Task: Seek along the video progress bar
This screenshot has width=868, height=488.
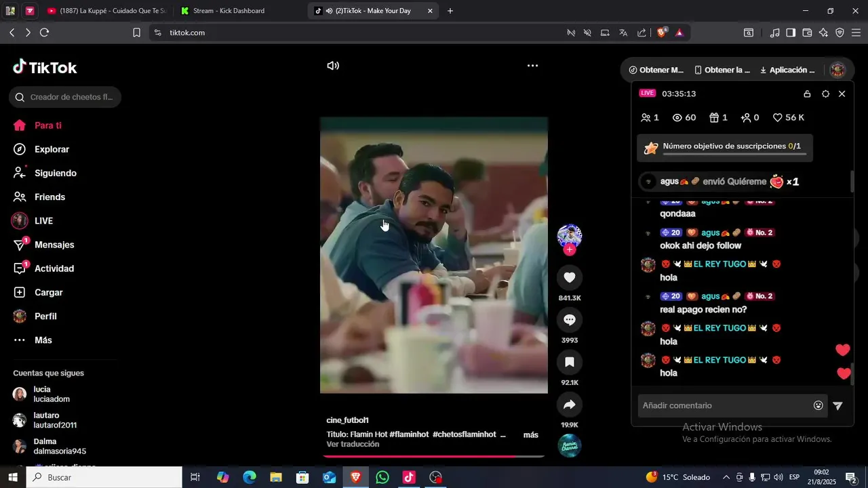Action: point(434,456)
